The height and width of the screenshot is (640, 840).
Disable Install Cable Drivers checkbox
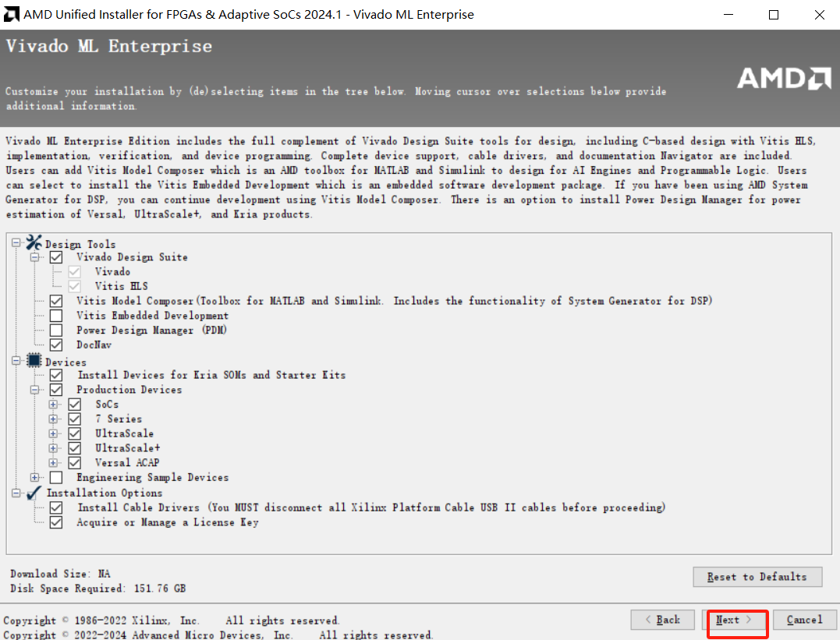[56, 507]
